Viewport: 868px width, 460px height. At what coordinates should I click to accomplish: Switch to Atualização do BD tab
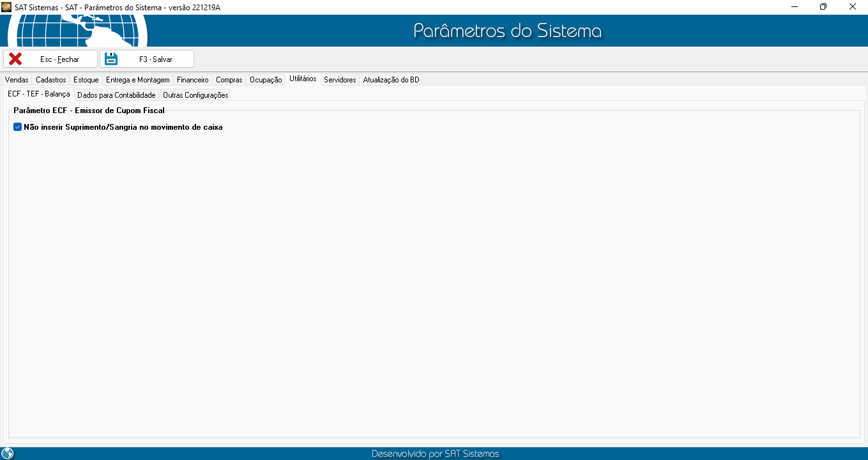coord(391,80)
